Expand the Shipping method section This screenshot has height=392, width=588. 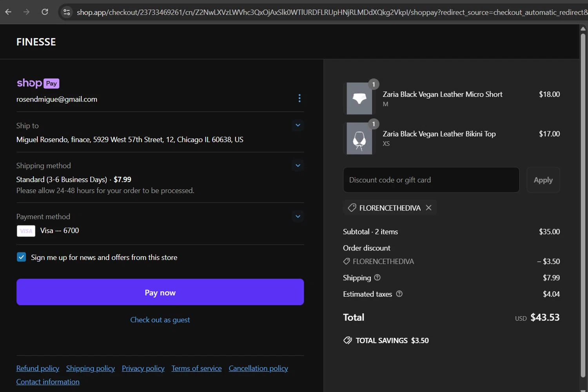(298, 165)
